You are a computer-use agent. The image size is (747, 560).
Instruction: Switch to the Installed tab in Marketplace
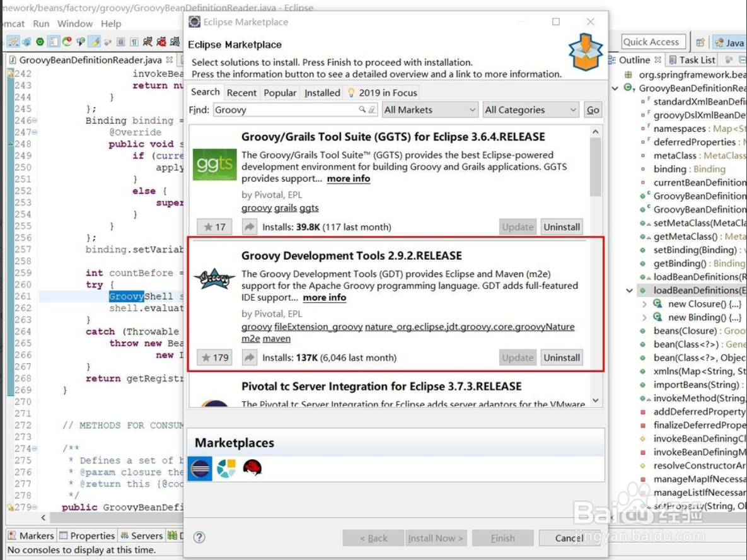[322, 93]
